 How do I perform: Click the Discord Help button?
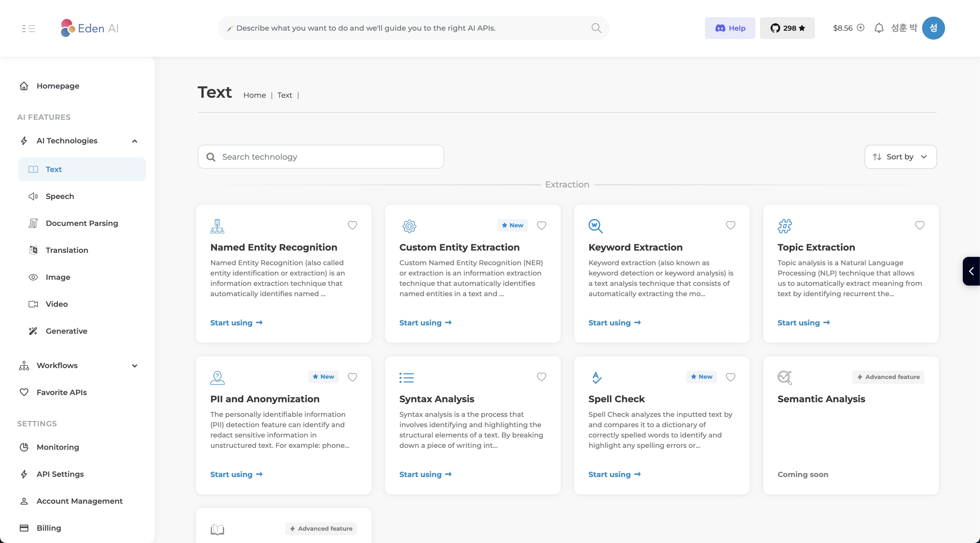[x=730, y=28]
